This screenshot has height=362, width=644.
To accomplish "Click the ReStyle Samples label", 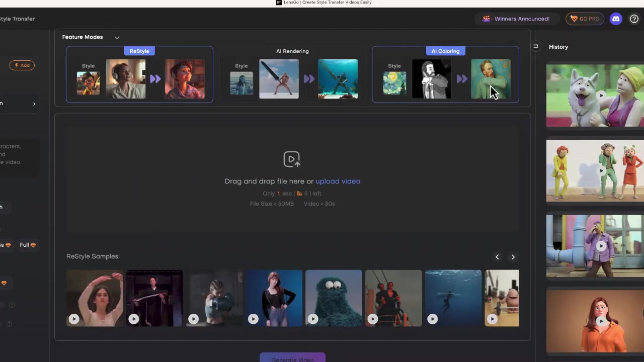I will click(x=93, y=256).
